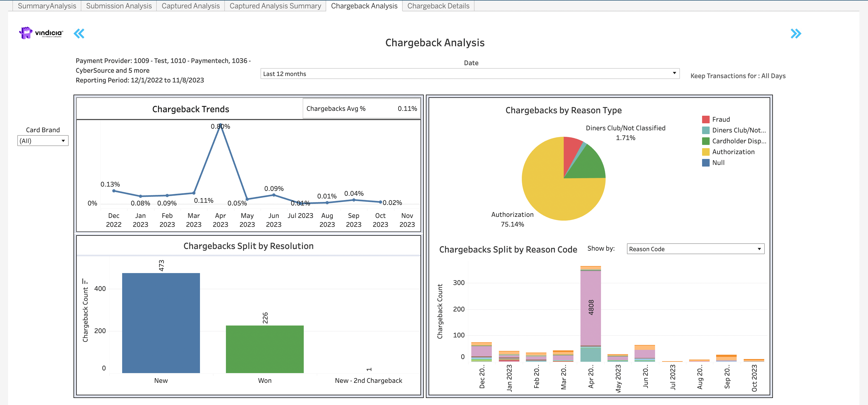Click sort icon beside Chargeback Count axis

pyautogui.click(x=85, y=281)
